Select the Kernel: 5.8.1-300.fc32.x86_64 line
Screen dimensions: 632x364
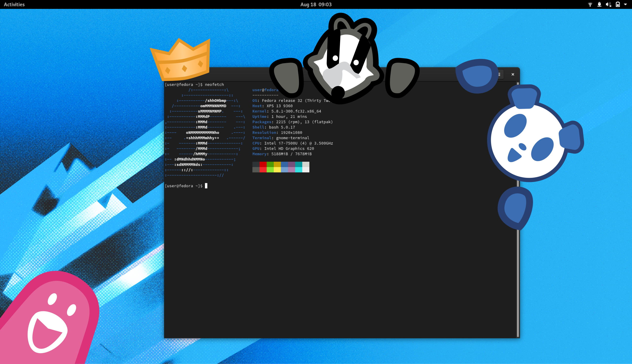(287, 111)
